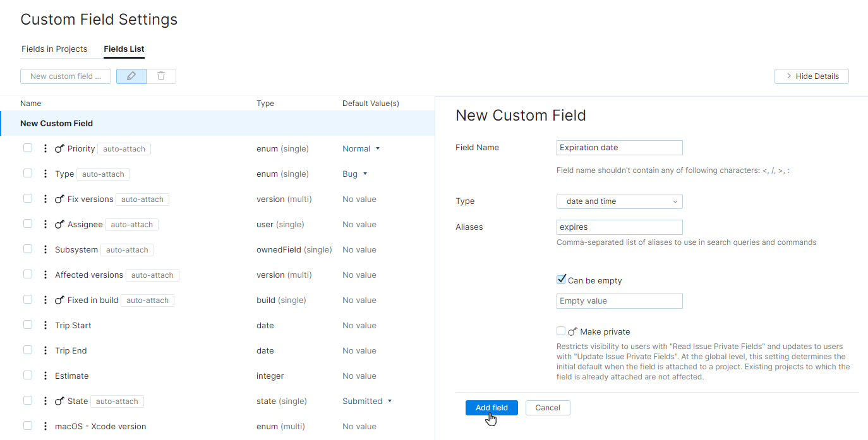Click the pencil edit icon in toolbar

coord(131,76)
